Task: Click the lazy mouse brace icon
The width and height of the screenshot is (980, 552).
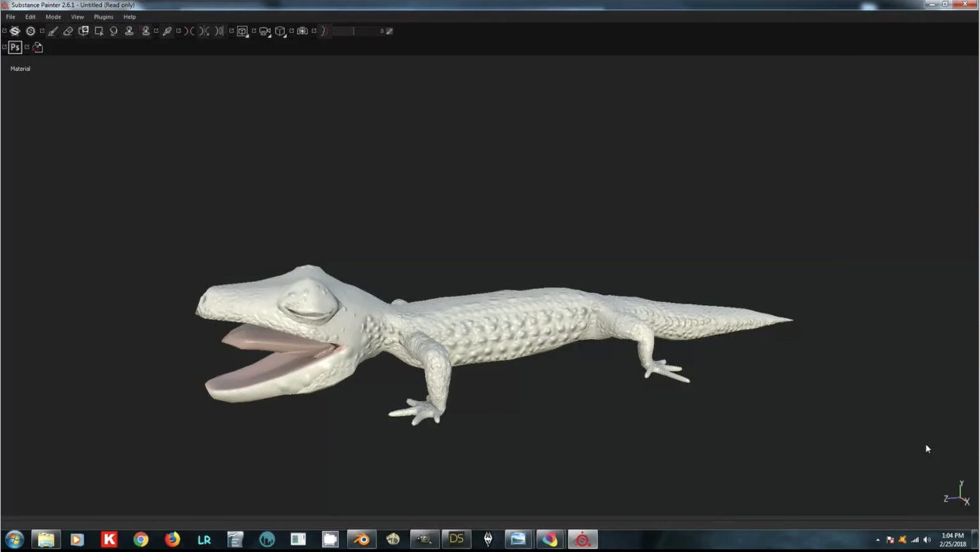Action: pyautogui.click(x=324, y=31)
